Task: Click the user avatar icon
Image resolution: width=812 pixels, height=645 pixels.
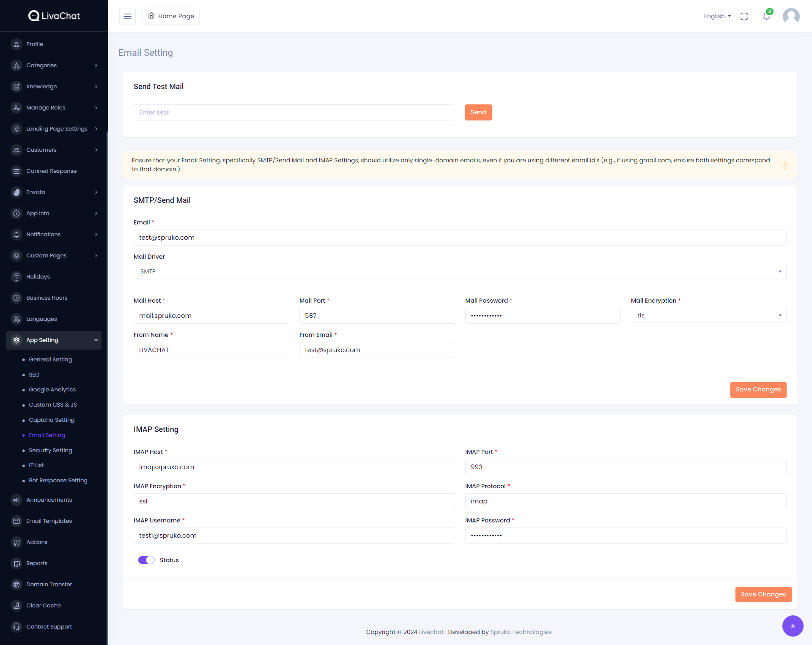Action: click(791, 16)
